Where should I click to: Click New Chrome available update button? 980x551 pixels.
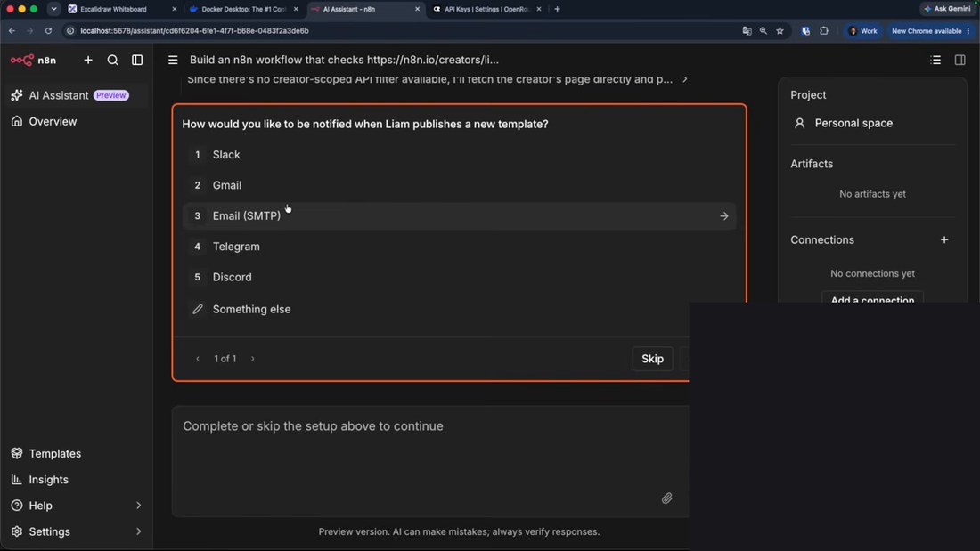click(930, 30)
